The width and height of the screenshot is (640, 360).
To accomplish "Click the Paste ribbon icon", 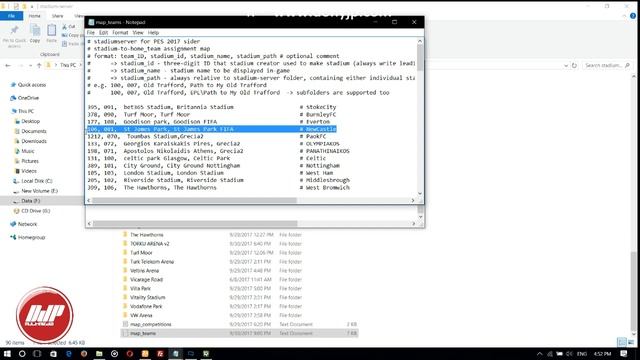I will point(51,33).
